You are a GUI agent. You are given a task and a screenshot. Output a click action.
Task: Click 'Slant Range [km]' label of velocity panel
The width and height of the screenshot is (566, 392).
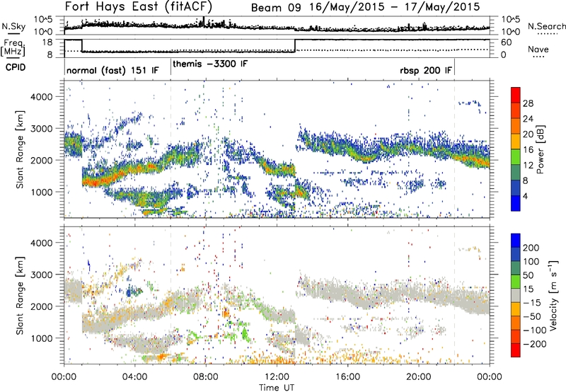20,295
